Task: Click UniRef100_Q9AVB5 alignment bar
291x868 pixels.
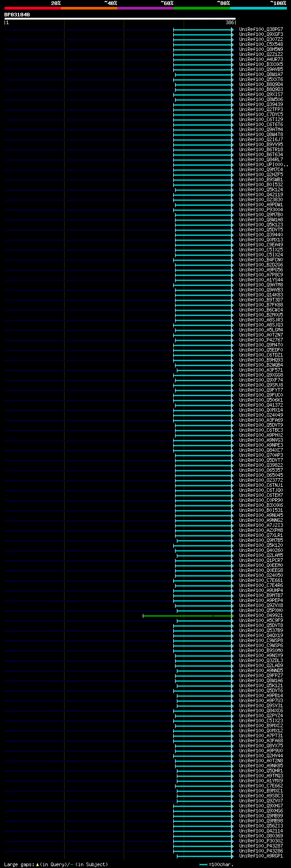Action: click(x=203, y=69)
